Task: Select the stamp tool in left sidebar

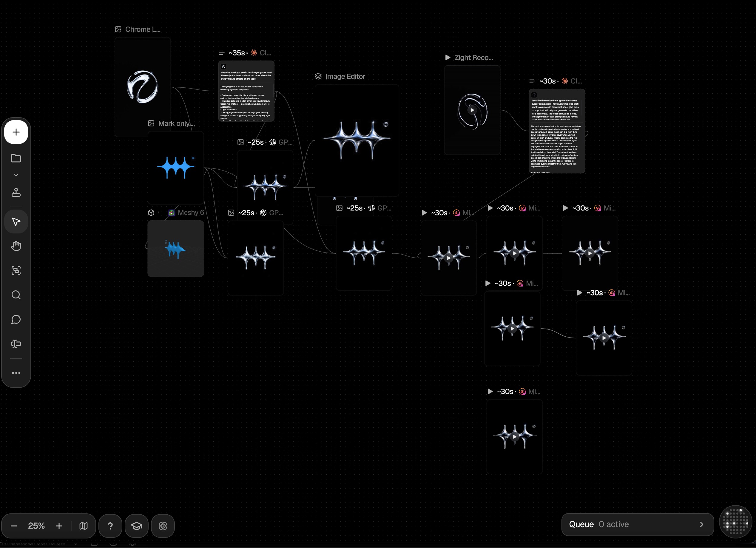Action: [16, 192]
